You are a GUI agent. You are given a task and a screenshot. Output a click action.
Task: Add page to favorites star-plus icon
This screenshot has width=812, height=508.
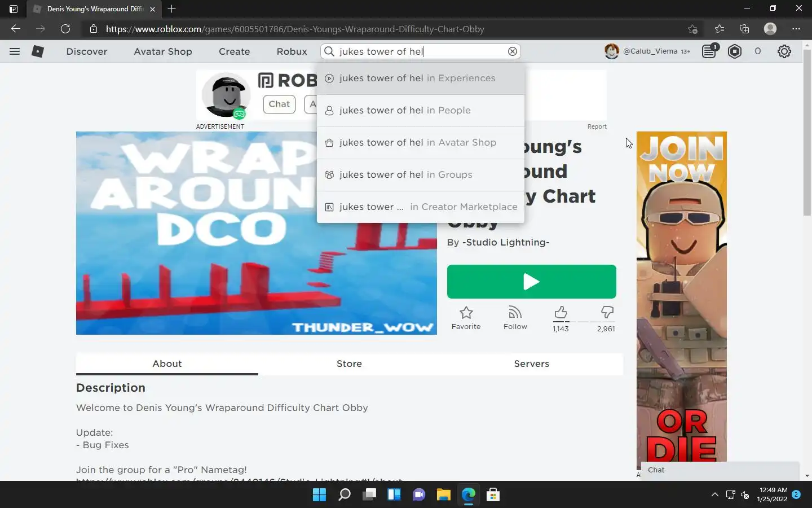tap(692, 29)
